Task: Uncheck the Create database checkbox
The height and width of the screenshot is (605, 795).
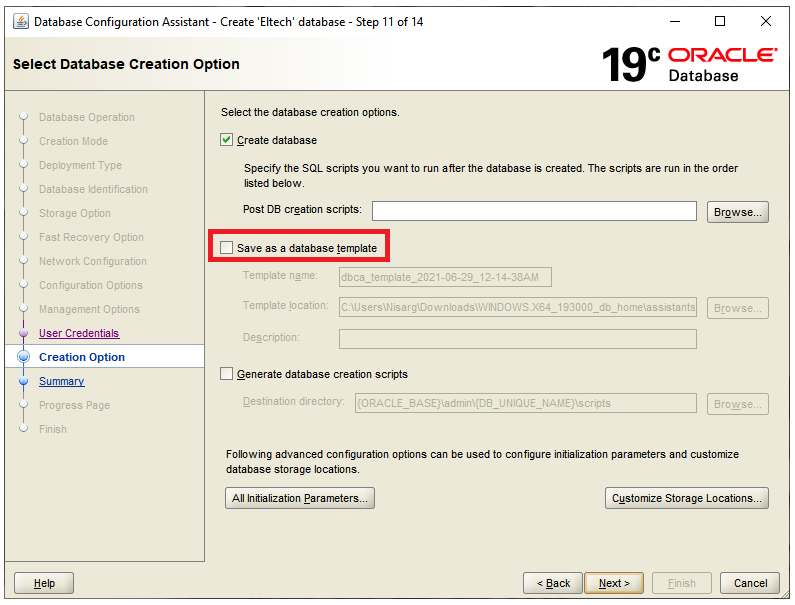Action: tap(227, 140)
